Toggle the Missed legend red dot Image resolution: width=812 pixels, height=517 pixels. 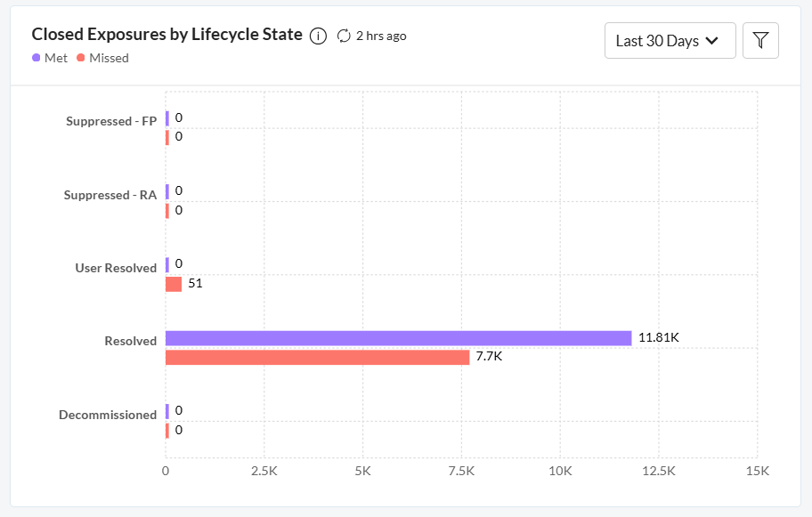tap(81, 58)
